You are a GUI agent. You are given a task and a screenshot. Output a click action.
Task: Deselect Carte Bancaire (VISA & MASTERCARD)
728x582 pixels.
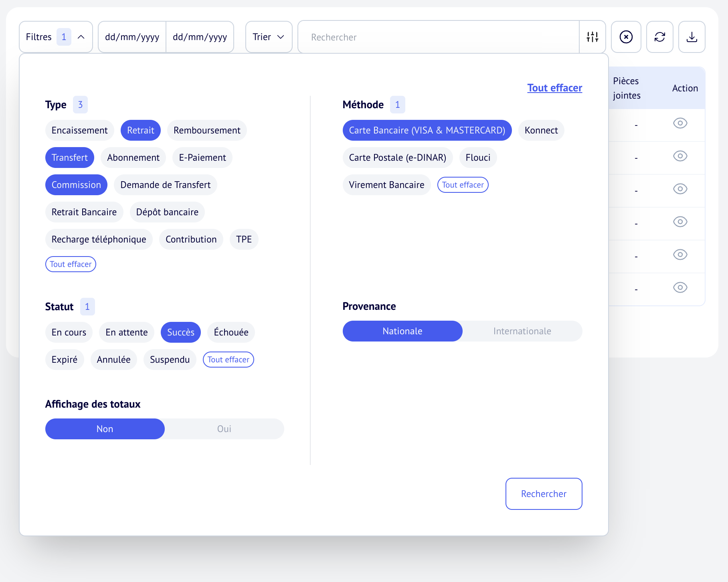coord(427,130)
